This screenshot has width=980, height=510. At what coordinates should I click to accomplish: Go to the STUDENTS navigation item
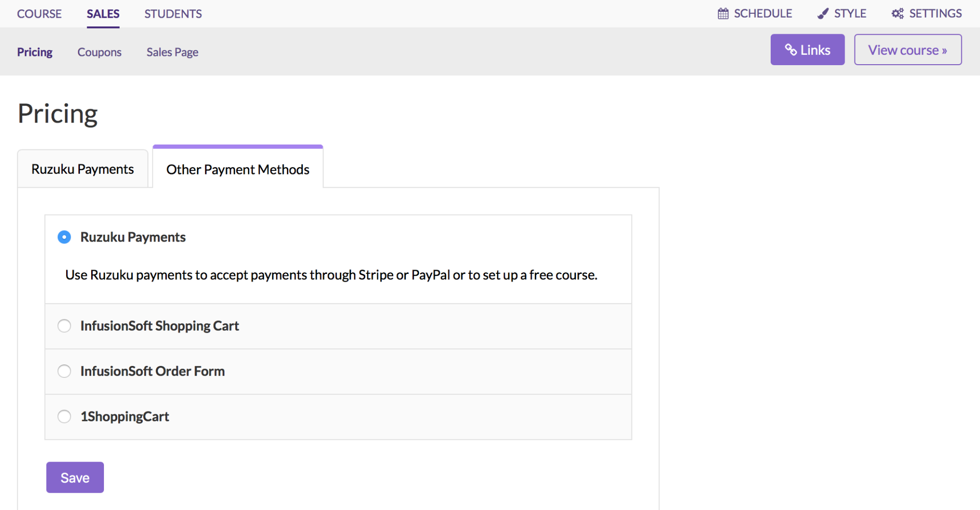click(173, 14)
